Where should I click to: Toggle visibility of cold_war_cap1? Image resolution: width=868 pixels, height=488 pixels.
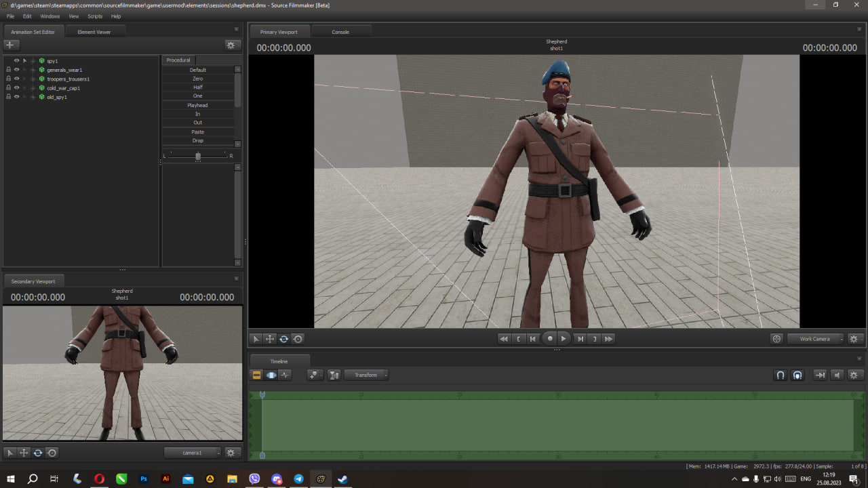pyautogui.click(x=17, y=88)
